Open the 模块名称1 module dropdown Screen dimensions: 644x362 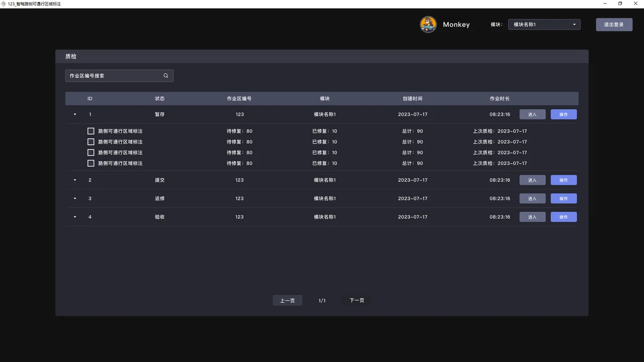[544, 25]
